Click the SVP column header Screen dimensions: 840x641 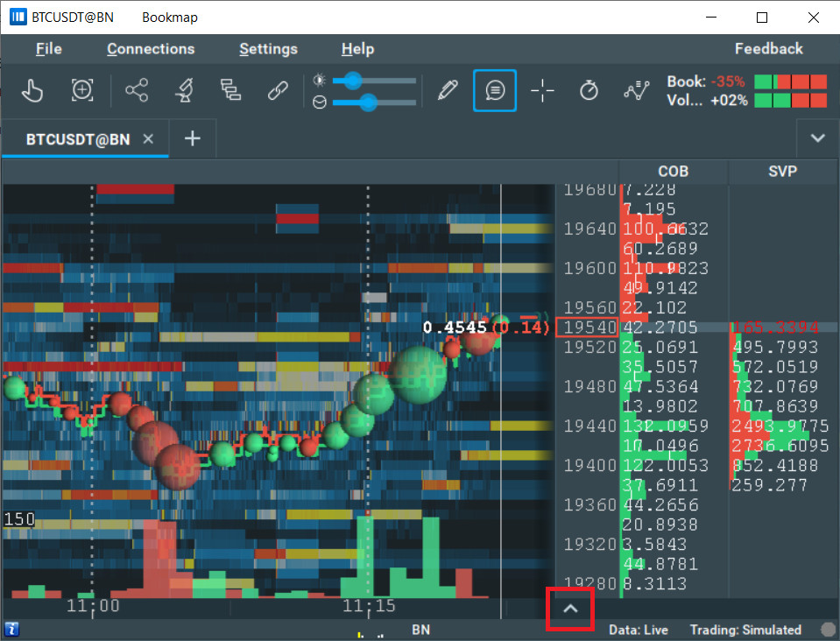783,172
